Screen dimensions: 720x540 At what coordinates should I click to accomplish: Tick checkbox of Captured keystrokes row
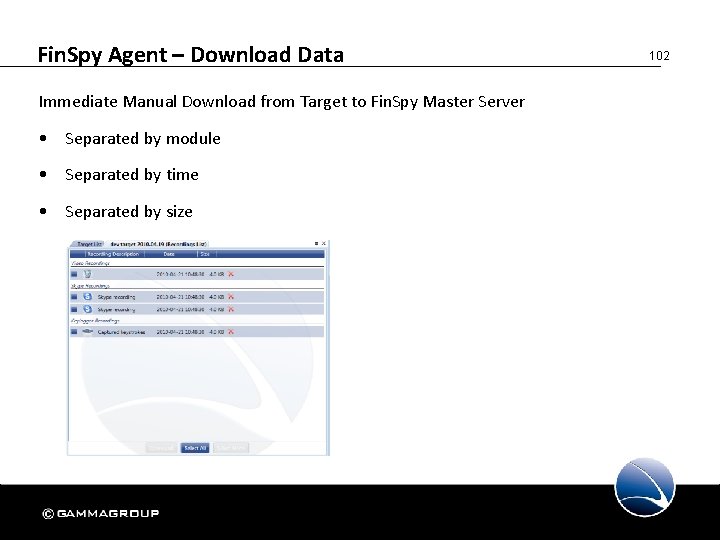(x=74, y=332)
